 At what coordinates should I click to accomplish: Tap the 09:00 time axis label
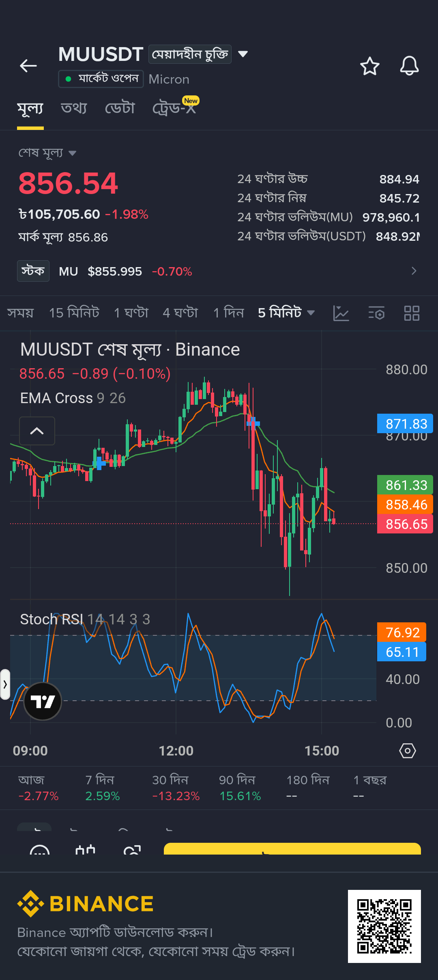30,751
